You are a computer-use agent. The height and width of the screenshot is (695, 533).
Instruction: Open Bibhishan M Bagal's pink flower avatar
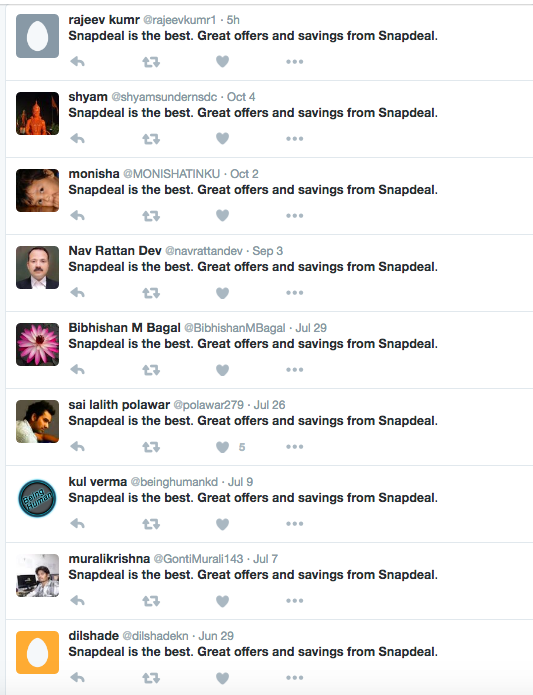[37, 344]
